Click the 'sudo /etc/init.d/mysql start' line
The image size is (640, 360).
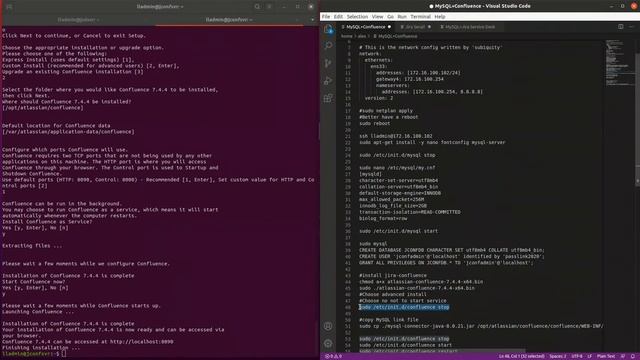(398, 231)
